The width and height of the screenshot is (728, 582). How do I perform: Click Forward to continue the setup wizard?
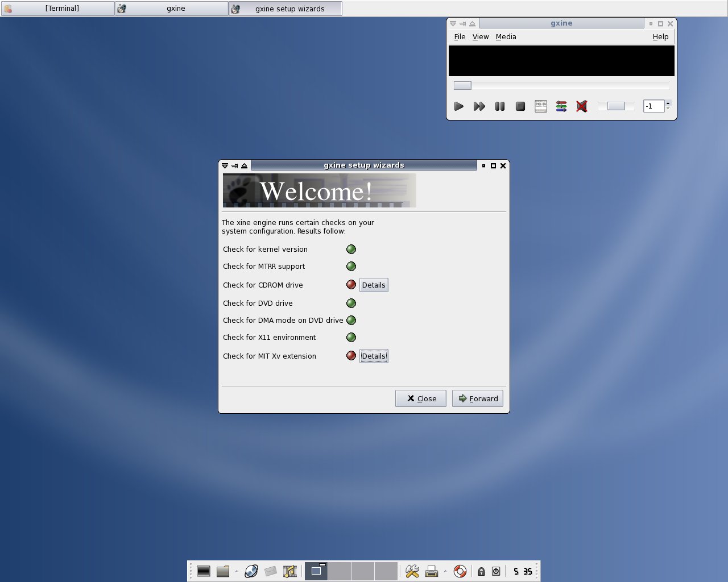[478, 398]
